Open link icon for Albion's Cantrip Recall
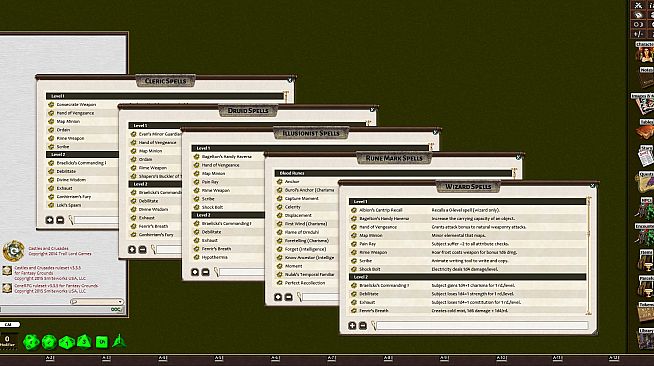Image resolution: width=654 pixels, height=366 pixels. click(x=354, y=210)
